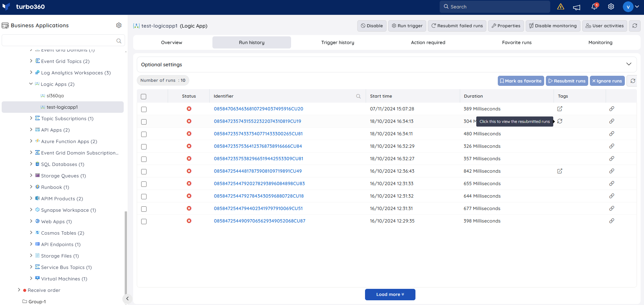Copy link icon for run ending CU51
The width and height of the screenshot is (644, 305).
612,208
